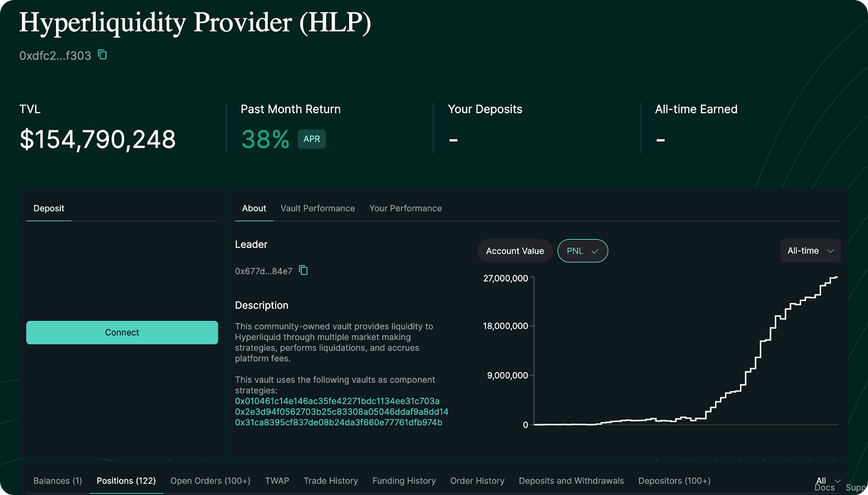Open Deposits and Withdrawals tab
868x495 pixels.
point(571,481)
